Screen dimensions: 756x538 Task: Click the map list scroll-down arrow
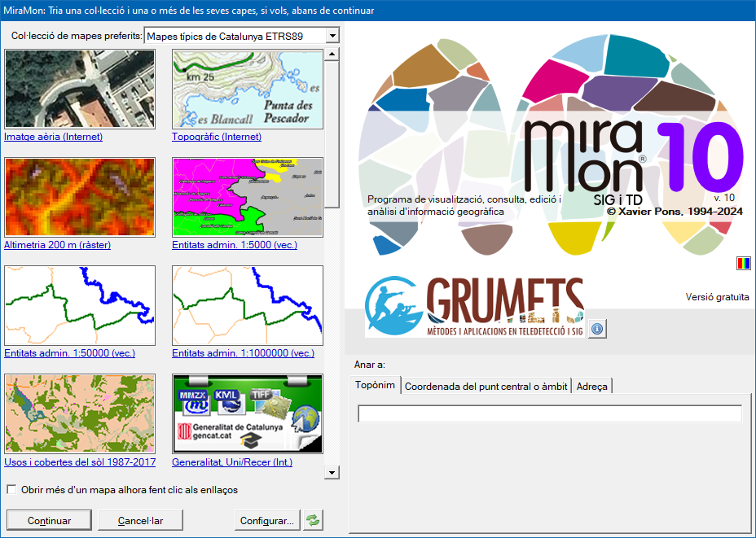pos(332,473)
